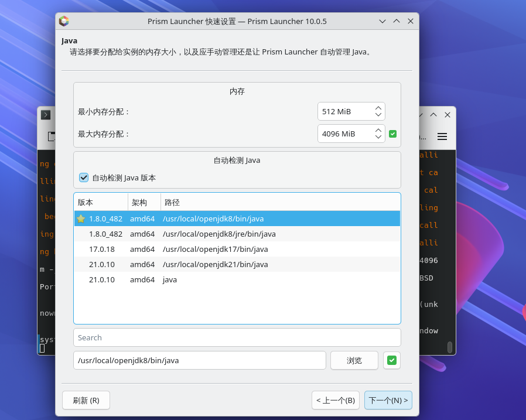The image size is (526, 420).
Task: Decrease minimum memory allocation with down arrow
Action: [x=378, y=114]
